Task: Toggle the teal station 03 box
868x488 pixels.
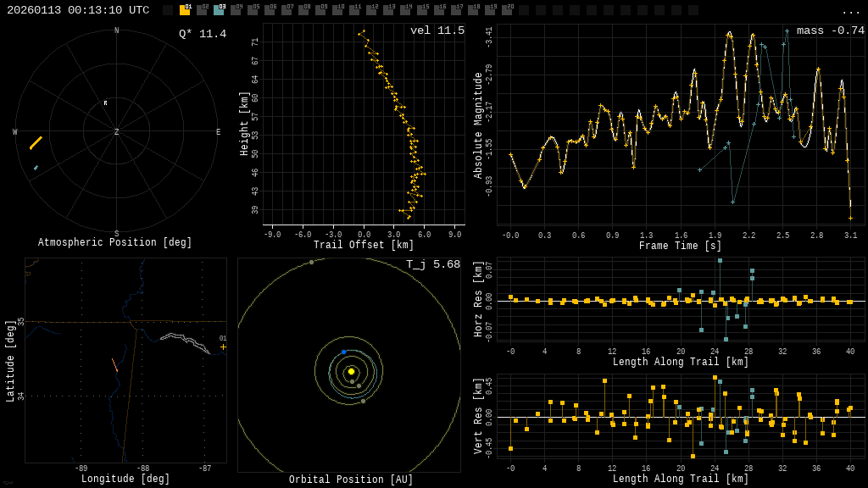Action: click(219, 10)
